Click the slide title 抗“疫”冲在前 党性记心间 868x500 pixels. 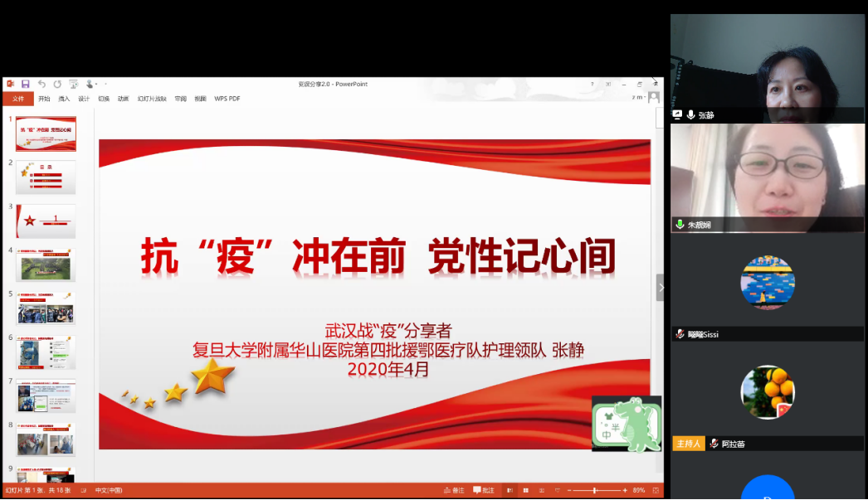coord(378,256)
